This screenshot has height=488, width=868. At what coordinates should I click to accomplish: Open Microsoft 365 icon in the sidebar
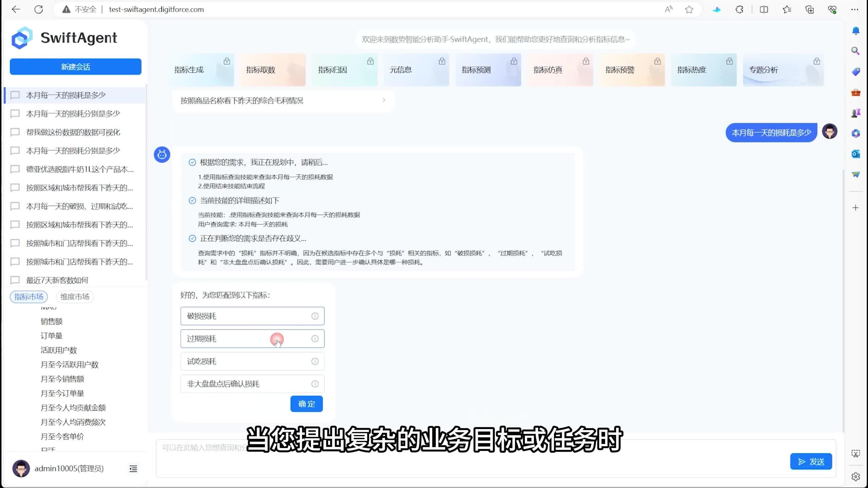[855, 134]
